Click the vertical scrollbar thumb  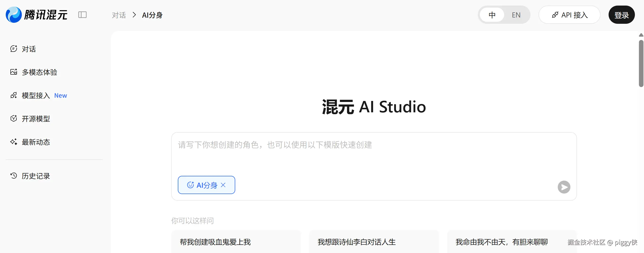click(641, 63)
